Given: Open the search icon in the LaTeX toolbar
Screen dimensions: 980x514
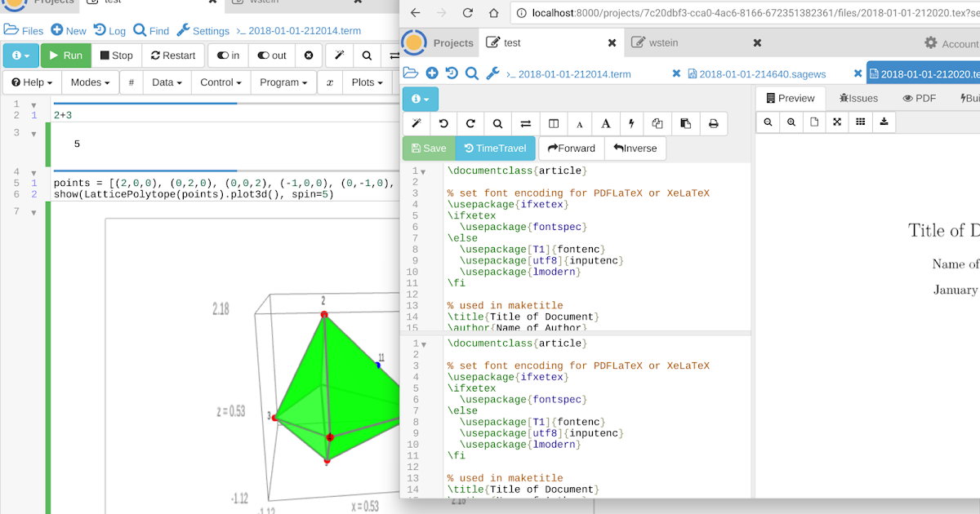Looking at the screenshot, I should click(497, 122).
